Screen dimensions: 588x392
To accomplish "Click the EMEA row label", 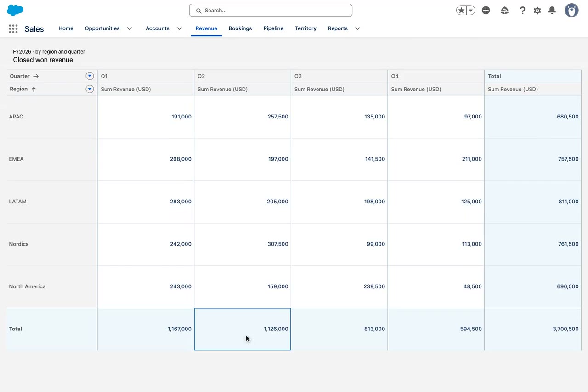I will click(x=16, y=159).
